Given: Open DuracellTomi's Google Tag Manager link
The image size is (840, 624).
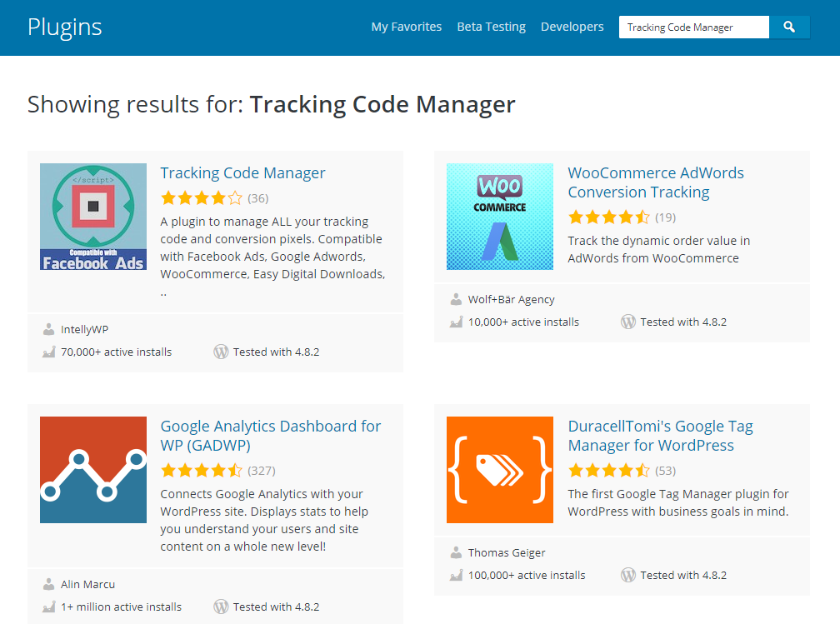Looking at the screenshot, I should pyautogui.click(x=660, y=436).
